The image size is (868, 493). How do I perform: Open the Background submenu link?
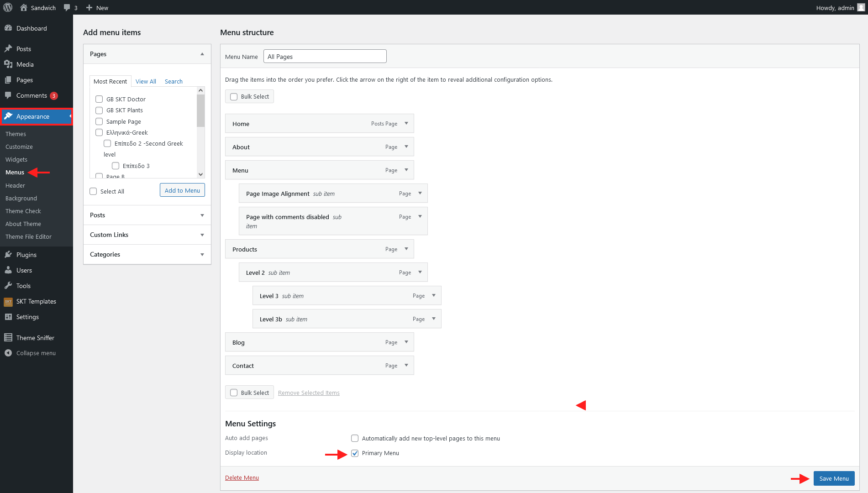click(x=21, y=198)
